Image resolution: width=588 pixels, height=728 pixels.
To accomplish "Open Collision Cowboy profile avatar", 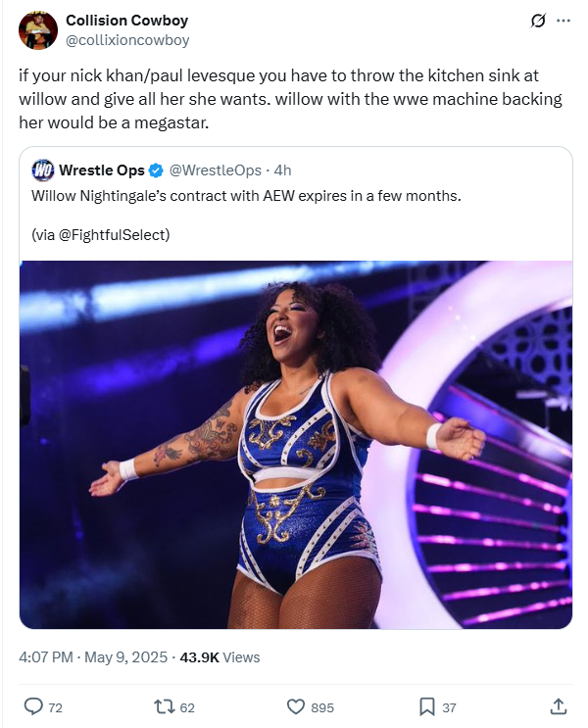I will tap(38, 30).
